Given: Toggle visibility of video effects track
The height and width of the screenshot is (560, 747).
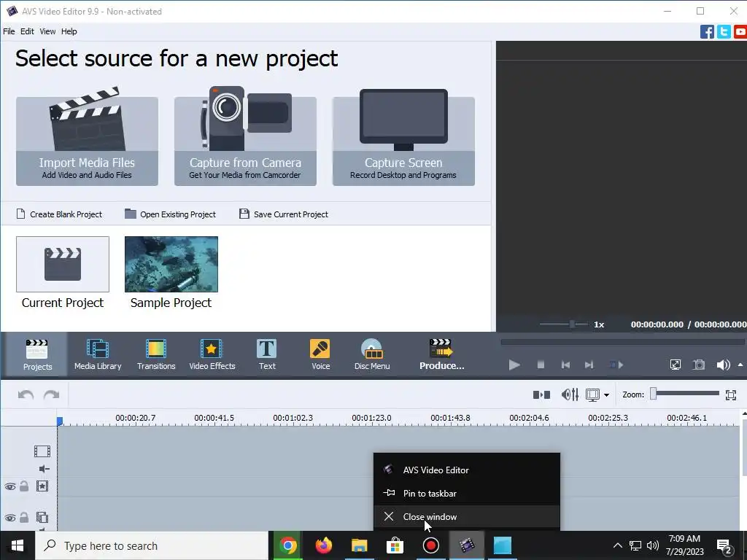Looking at the screenshot, I should pyautogui.click(x=10, y=486).
